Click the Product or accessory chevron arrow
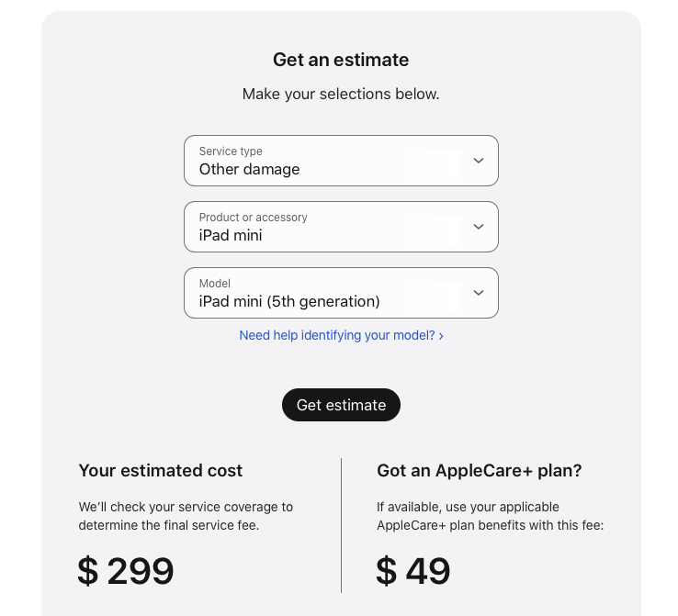This screenshot has height=616, width=678. (479, 227)
